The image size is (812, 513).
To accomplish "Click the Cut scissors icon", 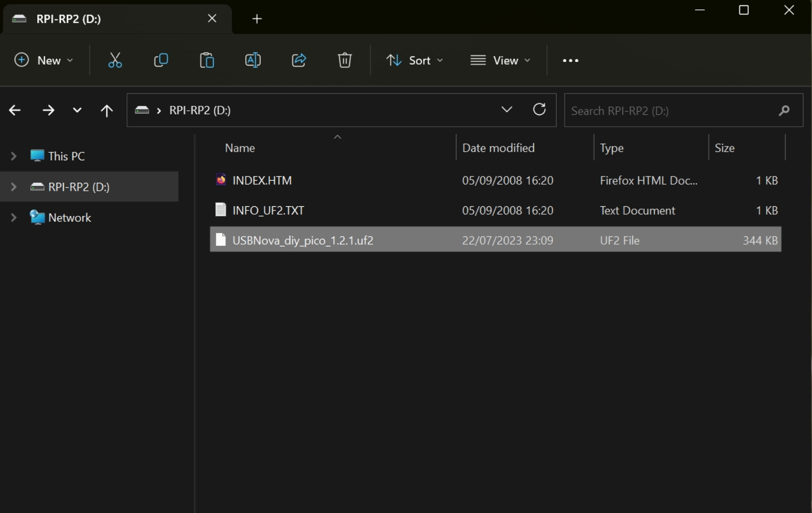I will point(115,60).
